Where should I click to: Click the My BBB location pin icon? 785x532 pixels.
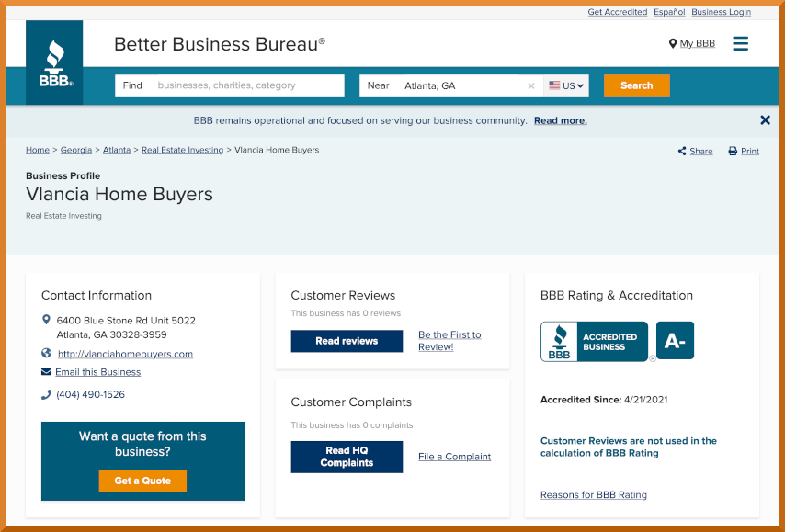click(x=672, y=43)
